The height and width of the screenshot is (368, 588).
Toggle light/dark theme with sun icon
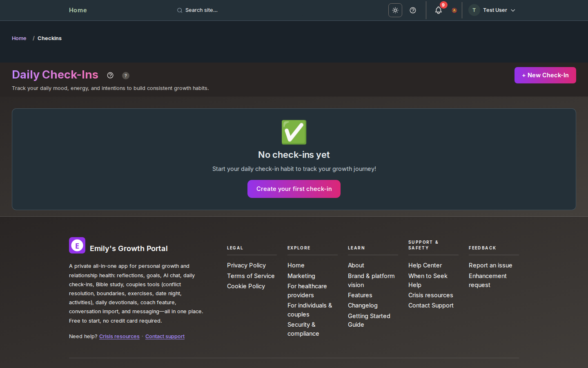point(395,10)
